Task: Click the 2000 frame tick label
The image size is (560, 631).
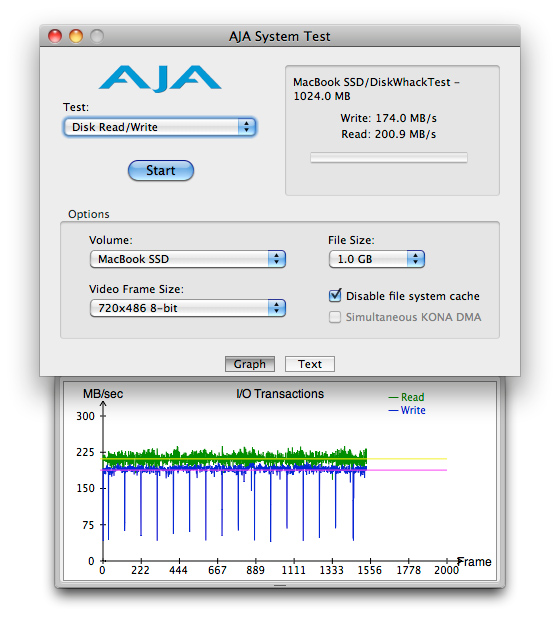Action: 447,571
